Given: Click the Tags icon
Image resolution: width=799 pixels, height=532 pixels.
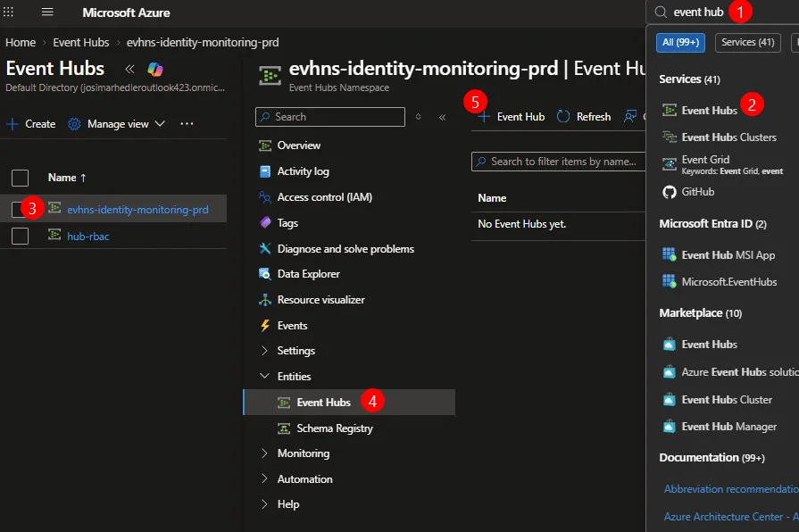Looking at the screenshot, I should pos(265,222).
